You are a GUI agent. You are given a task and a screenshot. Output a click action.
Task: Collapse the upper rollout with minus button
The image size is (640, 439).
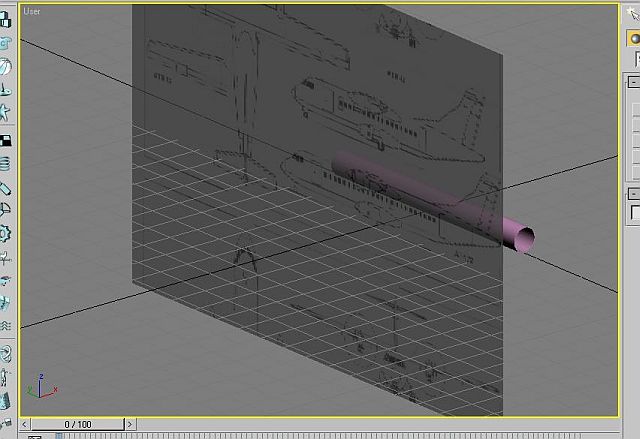[633, 82]
